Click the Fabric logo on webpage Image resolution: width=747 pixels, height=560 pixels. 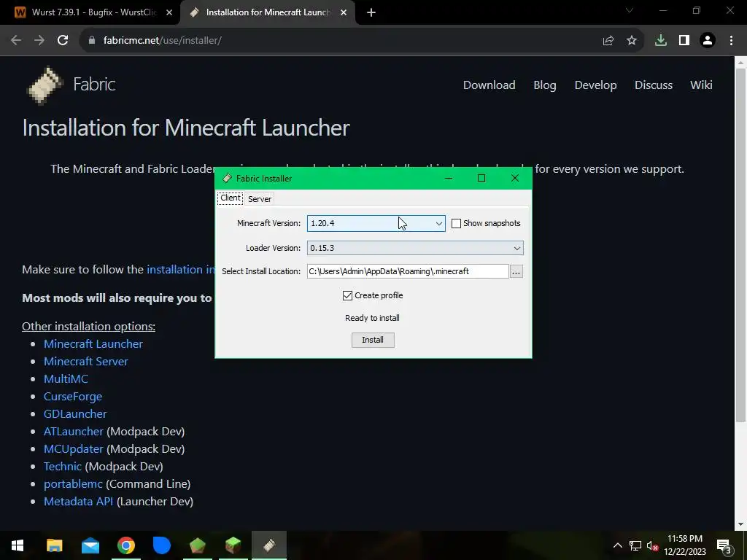point(45,85)
